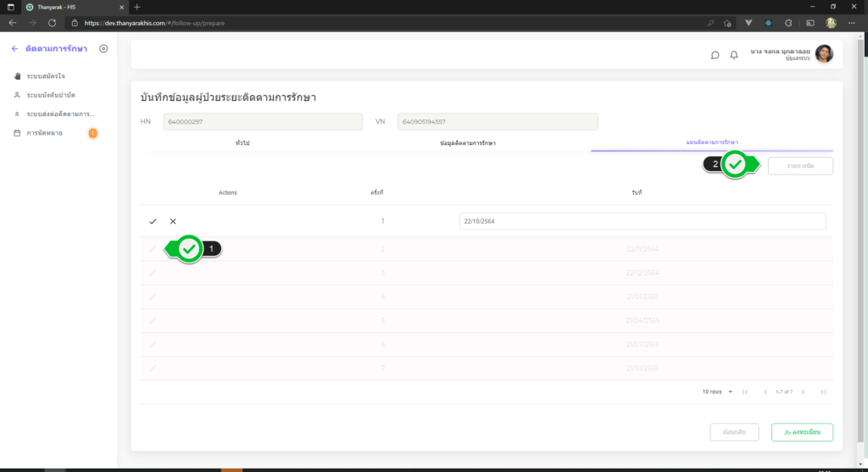The image size is (868, 472).
Task: Click the pencil edit icon for row 5
Action: [x=153, y=320]
